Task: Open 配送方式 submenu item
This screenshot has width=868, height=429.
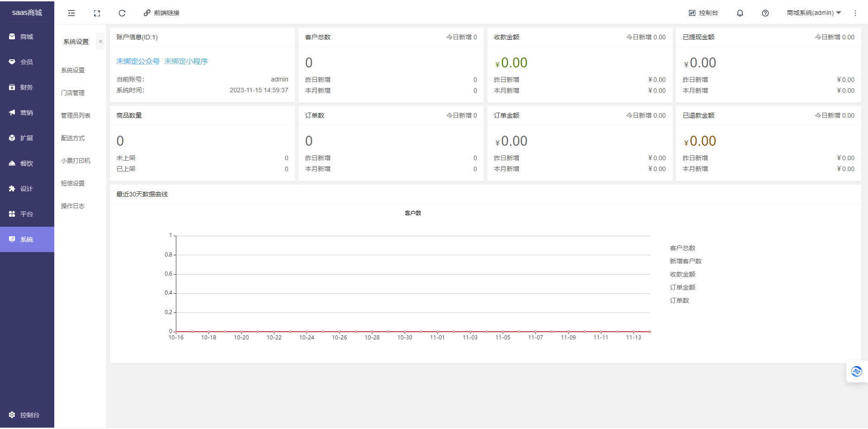Action: point(73,138)
